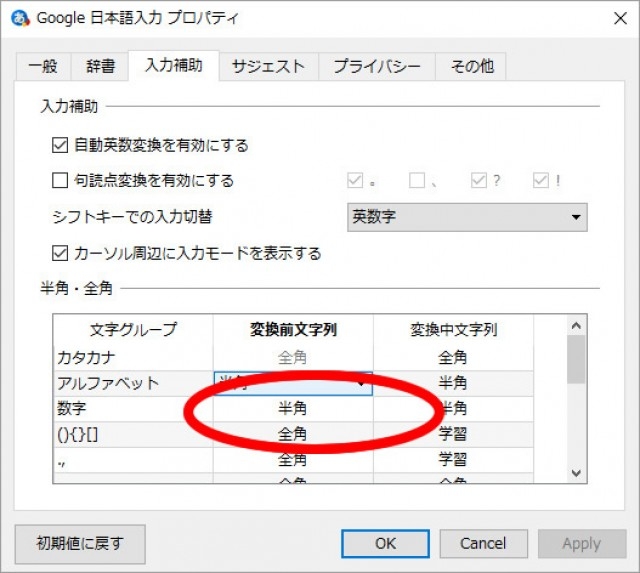Open the 辞書 tab
Screen dimensions: 640x573
100,67
